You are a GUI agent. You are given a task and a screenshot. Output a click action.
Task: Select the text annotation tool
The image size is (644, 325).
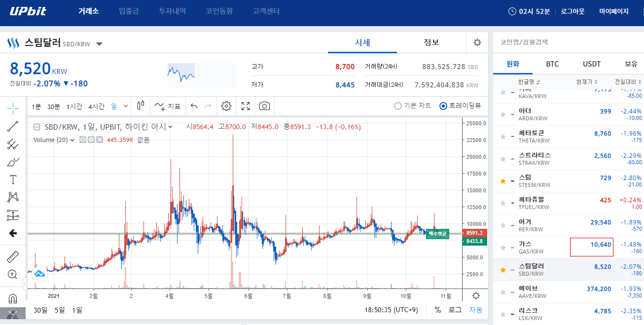pyautogui.click(x=13, y=180)
